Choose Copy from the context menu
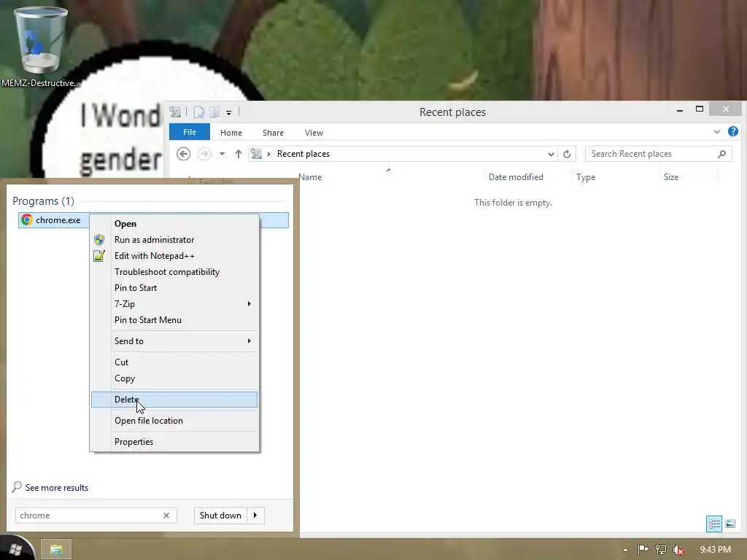Image resolution: width=747 pixels, height=560 pixels. [x=174, y=378]
